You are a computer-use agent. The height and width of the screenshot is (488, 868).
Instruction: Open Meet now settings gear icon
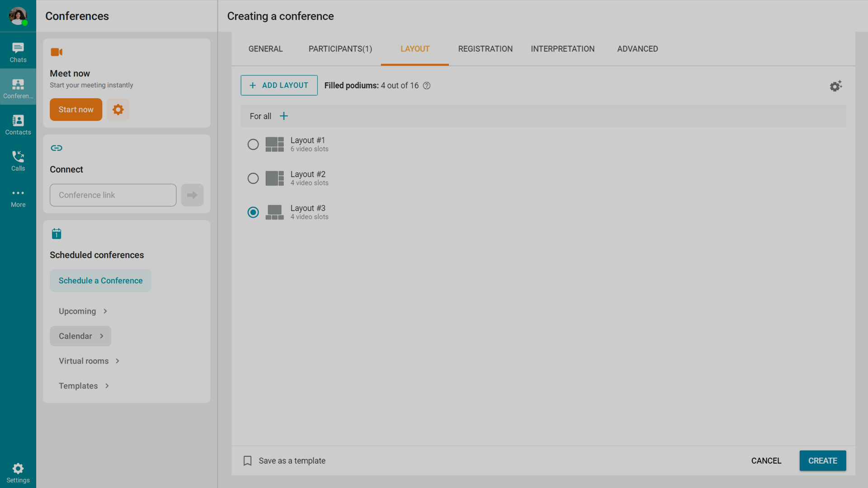(118, 109)
